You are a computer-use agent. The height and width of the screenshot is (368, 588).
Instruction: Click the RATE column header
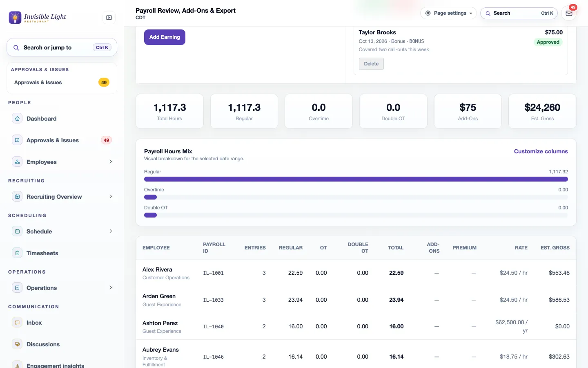(x=521, y=248)
